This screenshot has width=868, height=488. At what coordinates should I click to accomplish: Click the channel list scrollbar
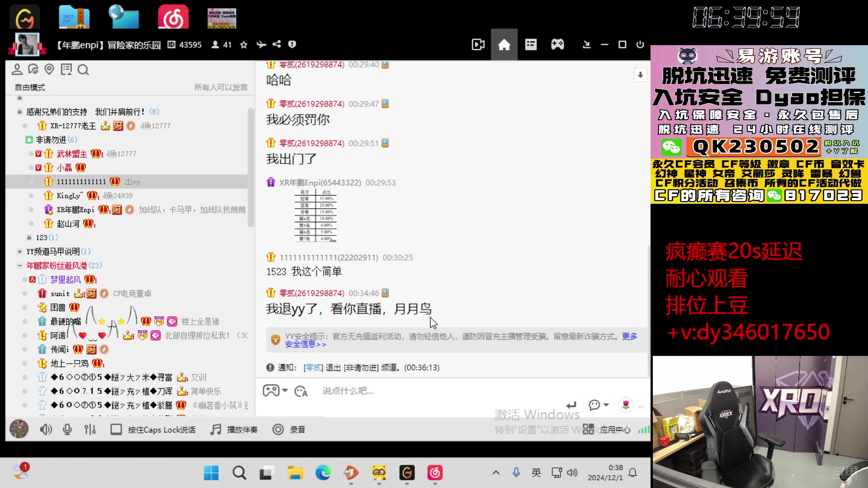tap(251, 167)
